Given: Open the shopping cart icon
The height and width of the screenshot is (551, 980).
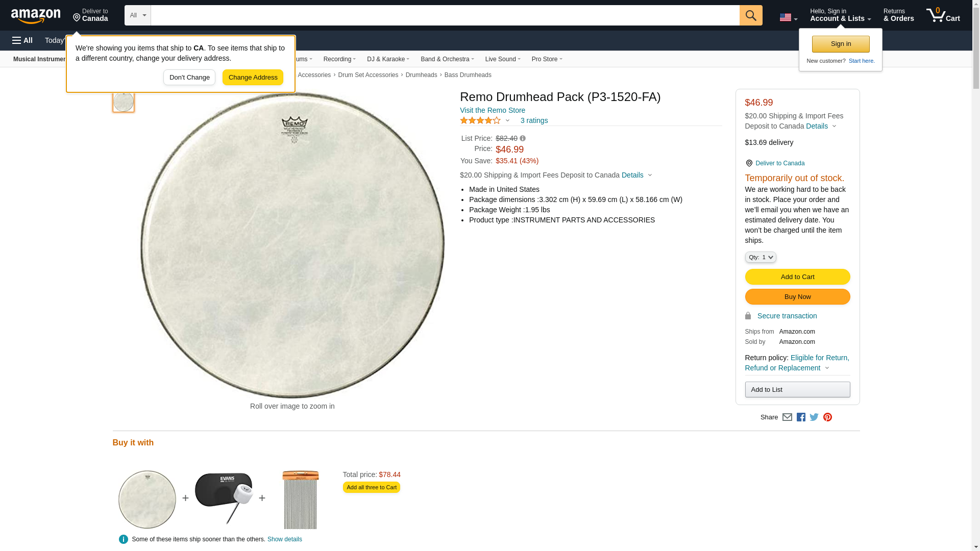Looking at the screenshot, I should [943, 15].
